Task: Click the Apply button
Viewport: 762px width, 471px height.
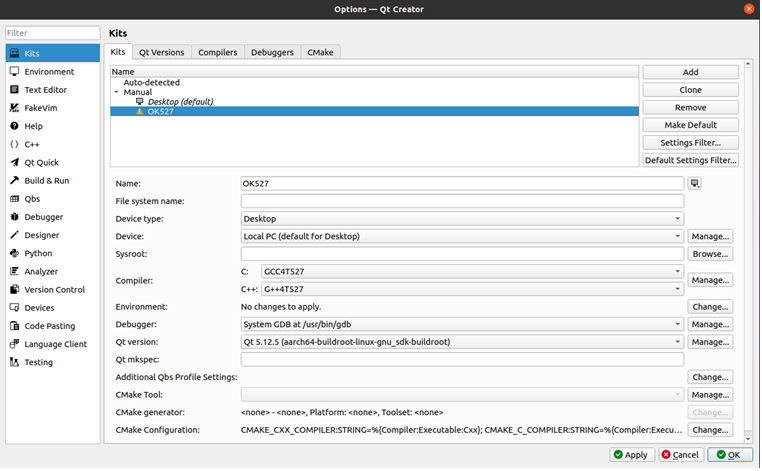Action: 632,454
